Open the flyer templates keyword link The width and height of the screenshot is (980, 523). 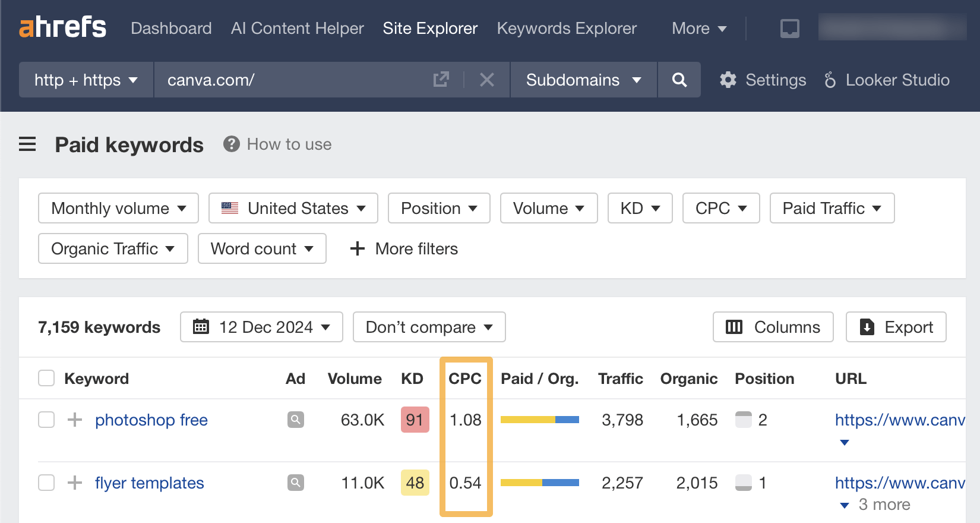149,483
